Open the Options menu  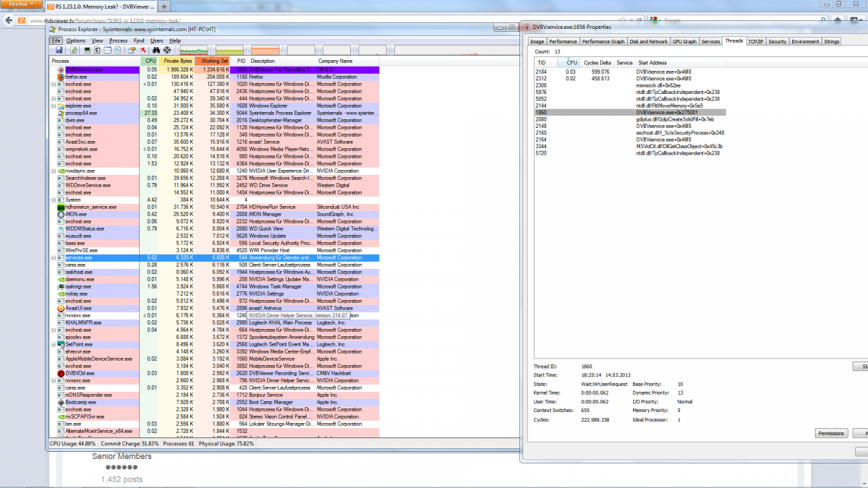(76, 40)
